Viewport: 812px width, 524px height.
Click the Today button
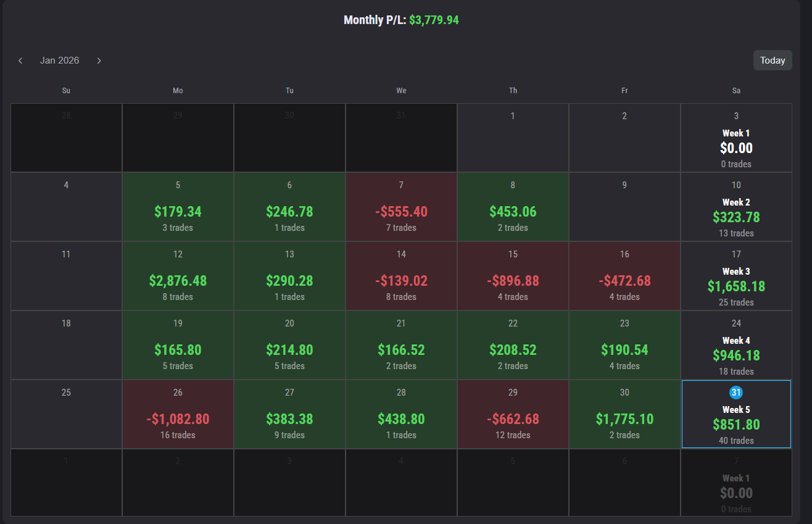[x=773, y=60]
